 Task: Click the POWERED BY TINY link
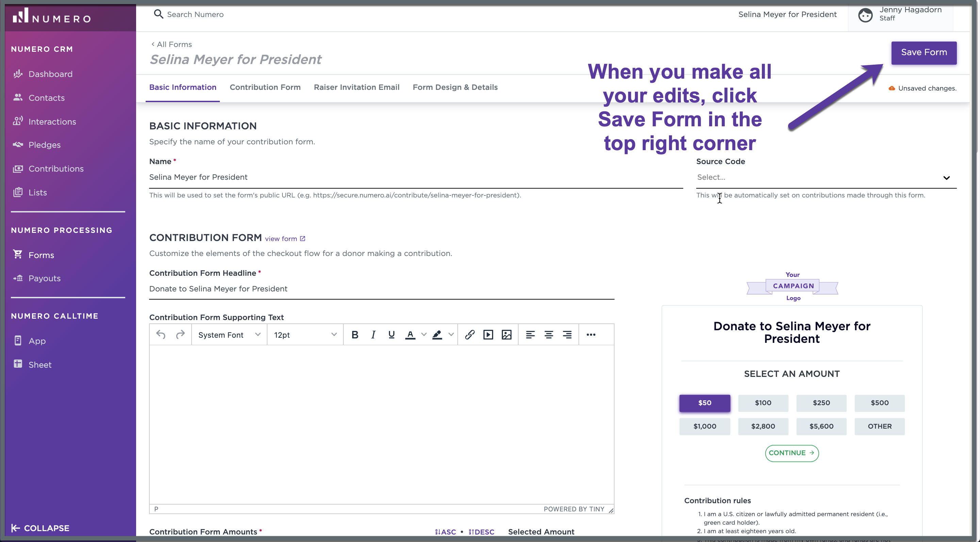(574, 509)
